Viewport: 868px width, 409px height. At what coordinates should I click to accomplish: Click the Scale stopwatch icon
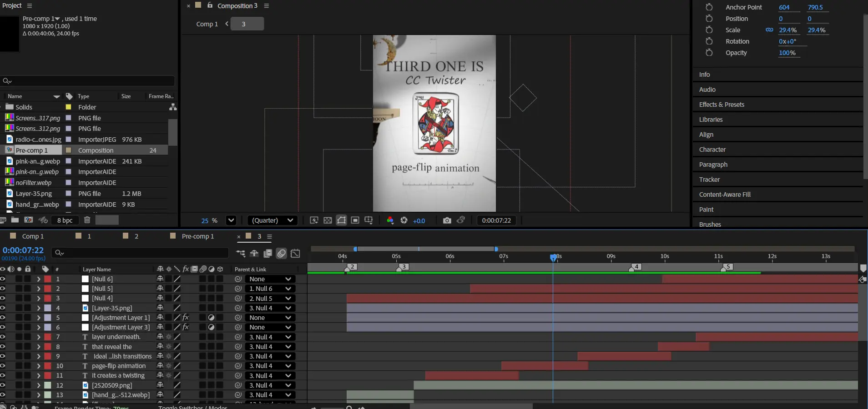tap(709, 30)
